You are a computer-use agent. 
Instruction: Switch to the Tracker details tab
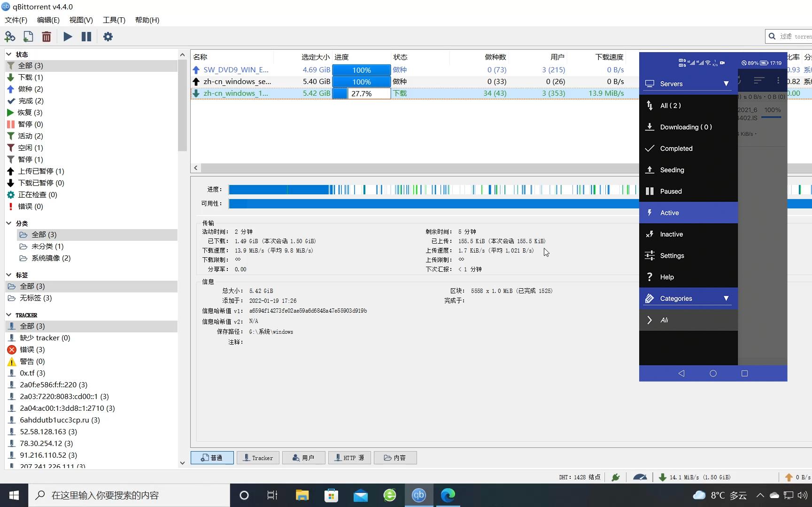coord(258,458)
